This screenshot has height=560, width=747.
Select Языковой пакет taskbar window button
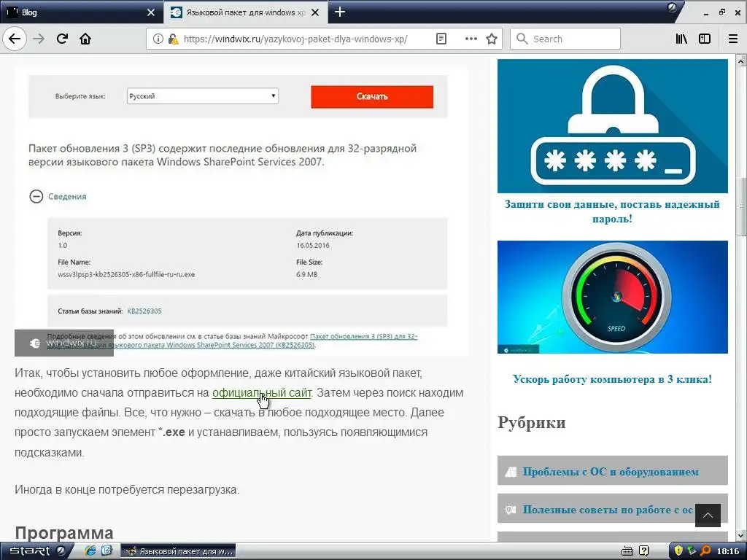[179, 551]
